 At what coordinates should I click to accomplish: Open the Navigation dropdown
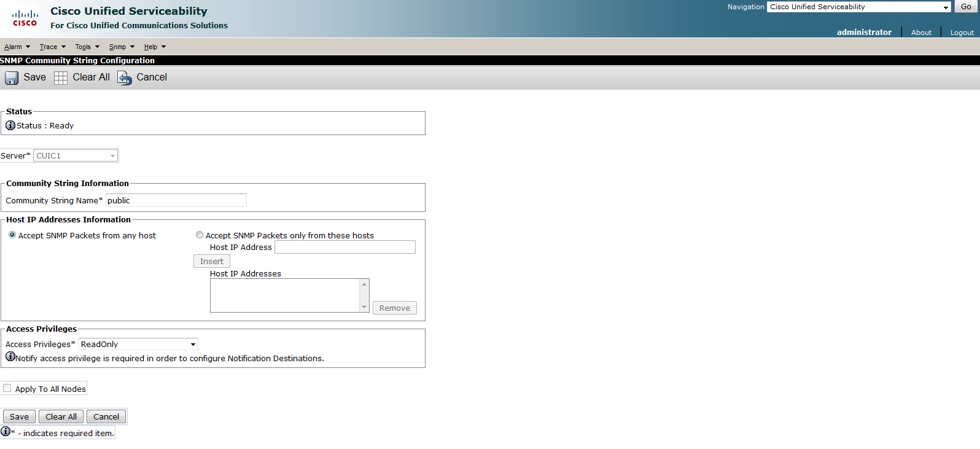point(859,7)
